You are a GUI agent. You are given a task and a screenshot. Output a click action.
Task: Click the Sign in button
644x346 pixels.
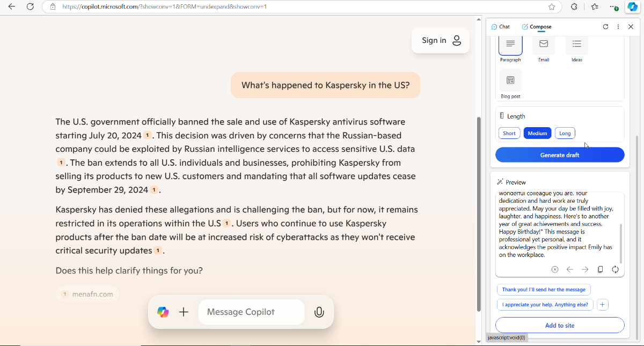[441, 40]
